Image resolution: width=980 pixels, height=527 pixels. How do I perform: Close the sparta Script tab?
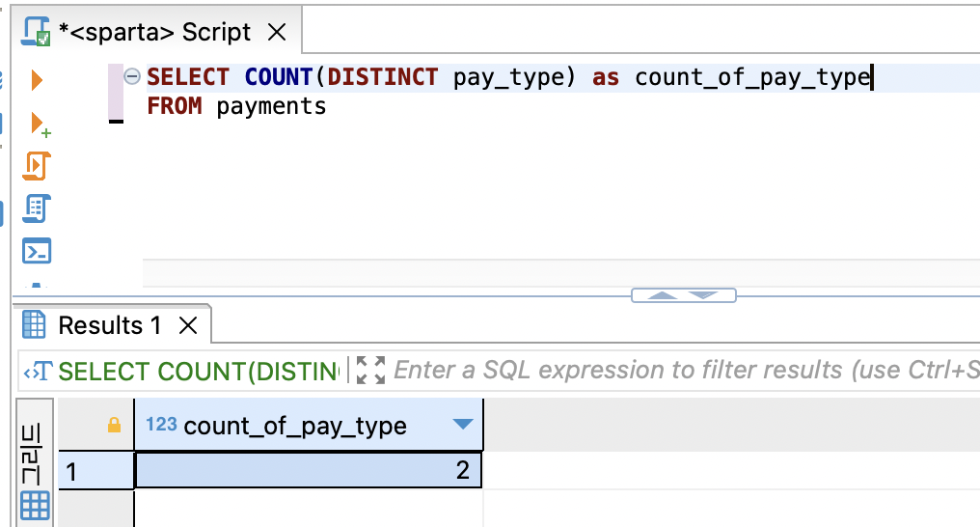click(277, 32)
